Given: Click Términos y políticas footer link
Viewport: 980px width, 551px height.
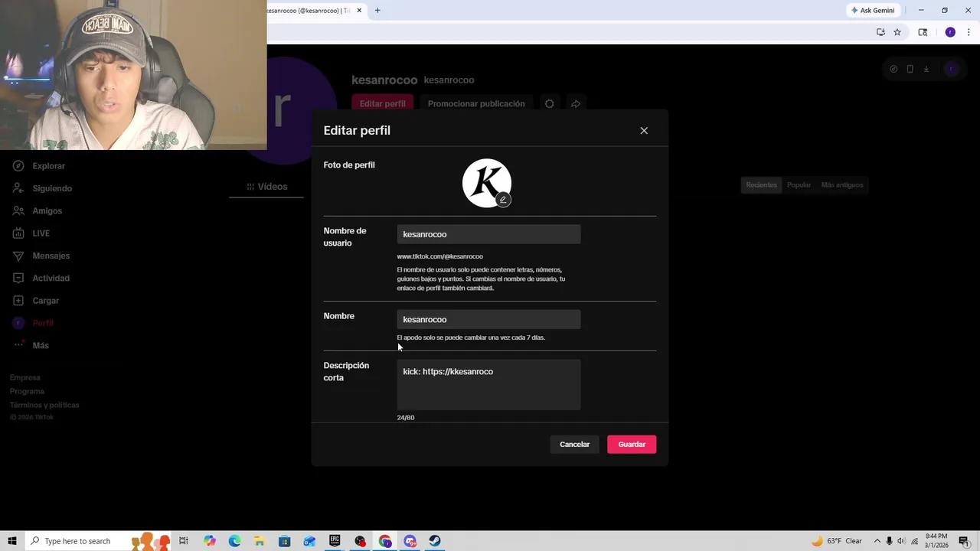Looking at the screenshot, I should (x=44, y=405).
